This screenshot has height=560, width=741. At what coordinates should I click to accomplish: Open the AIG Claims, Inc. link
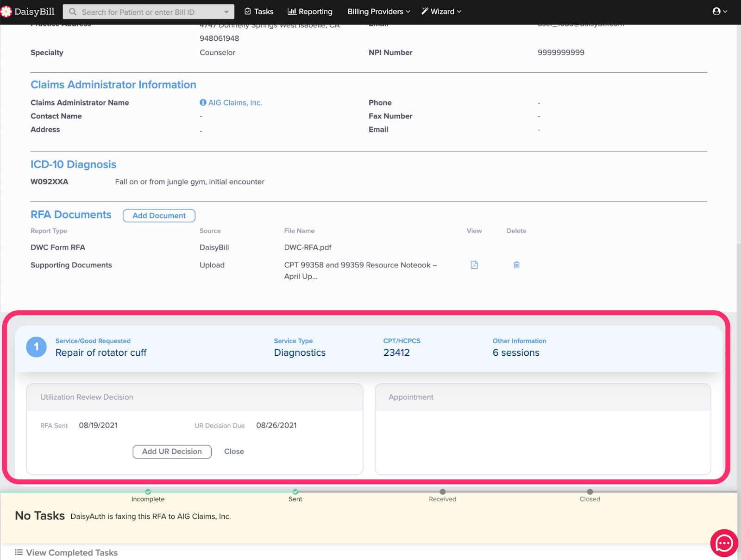click(x=235, y=103)
